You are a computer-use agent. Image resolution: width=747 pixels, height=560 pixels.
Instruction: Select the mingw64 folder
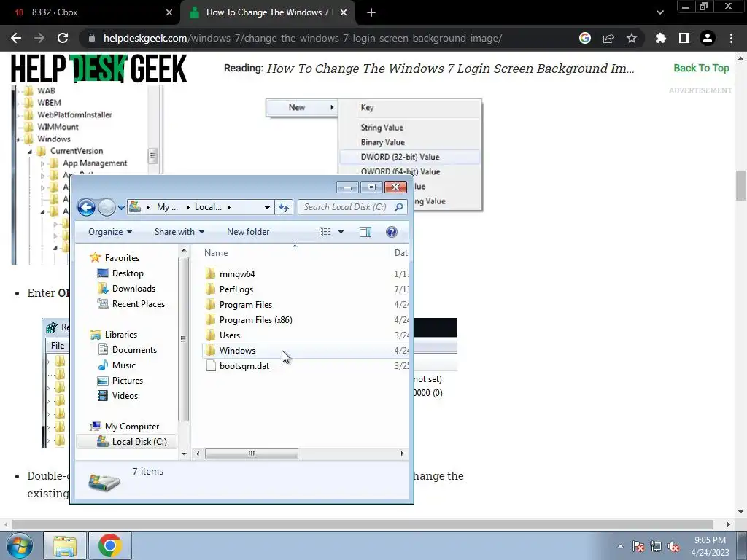coord(231,274)
